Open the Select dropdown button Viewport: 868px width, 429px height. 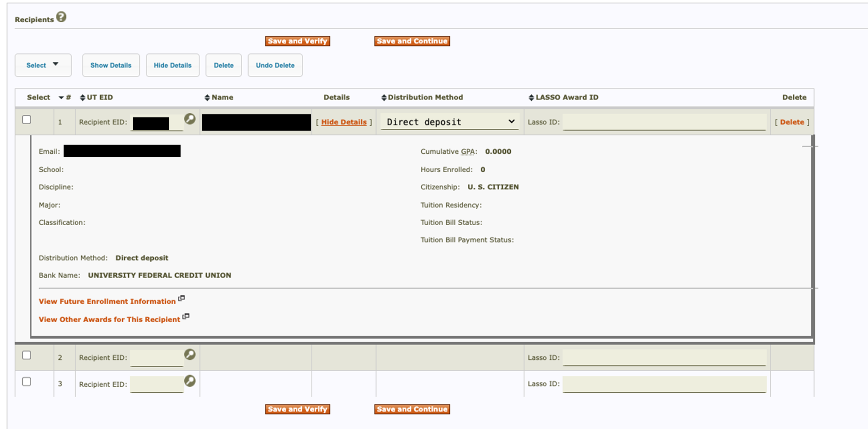click(x=43, y=65)
